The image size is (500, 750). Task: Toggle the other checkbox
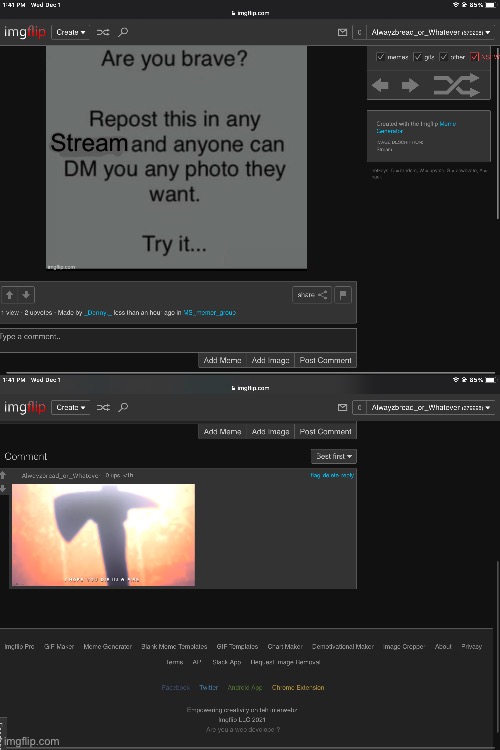pos(444,57)
